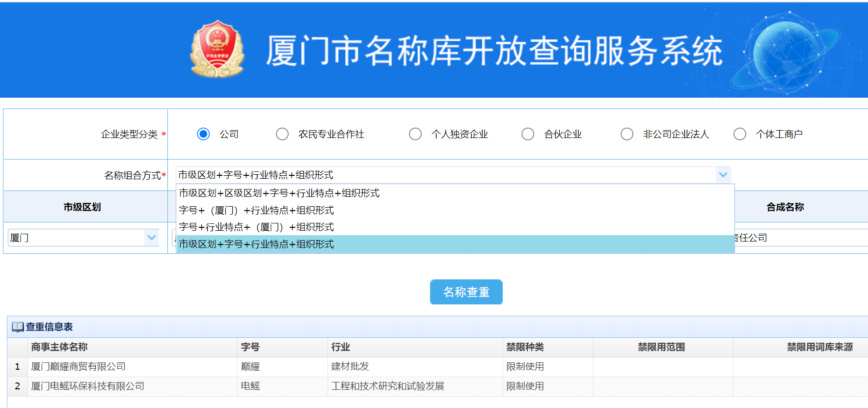
Task: Click row number 1 in table
Action: [x=18, y=367]
